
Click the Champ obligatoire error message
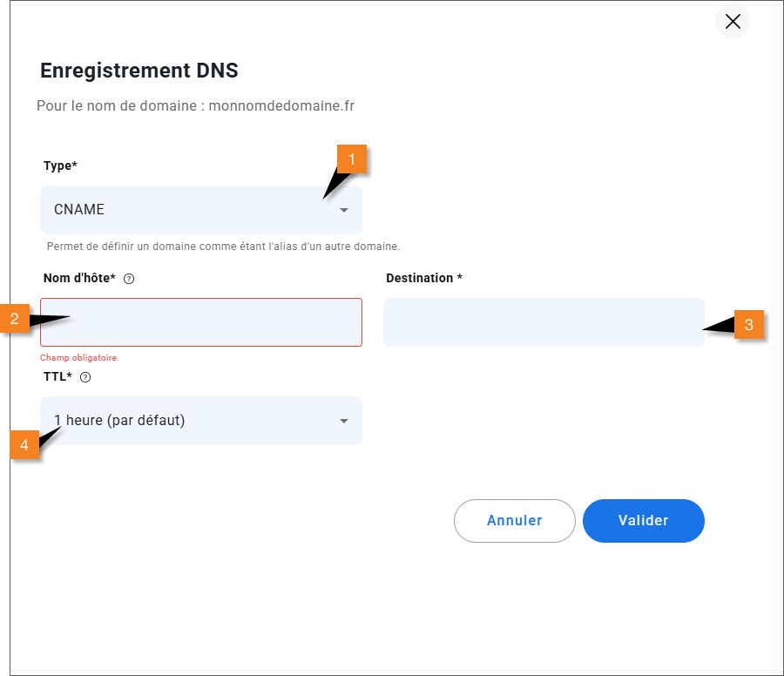79,358
